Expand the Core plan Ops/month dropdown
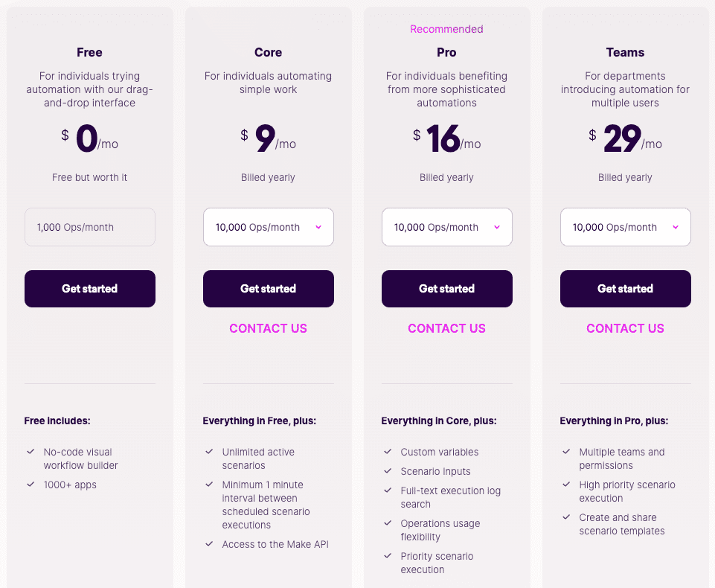Viewport: 715px width, 588px height. point(268,227)
